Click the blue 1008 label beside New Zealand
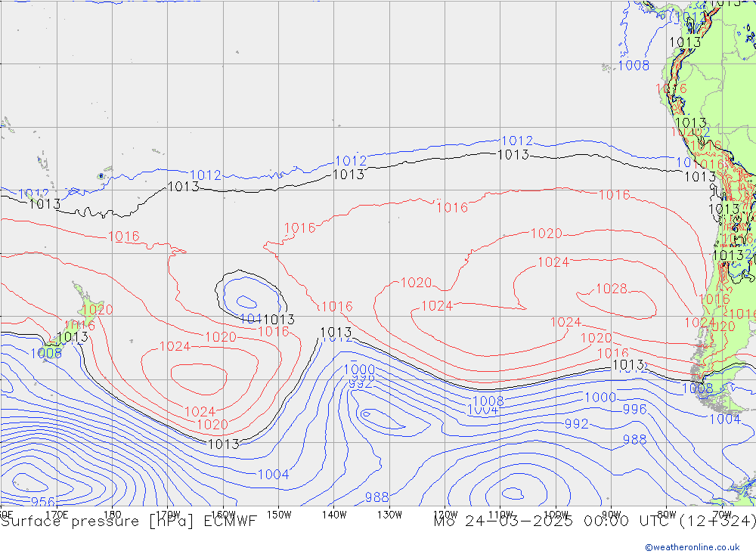The image size is (756, 554). [x=46, y=354]
